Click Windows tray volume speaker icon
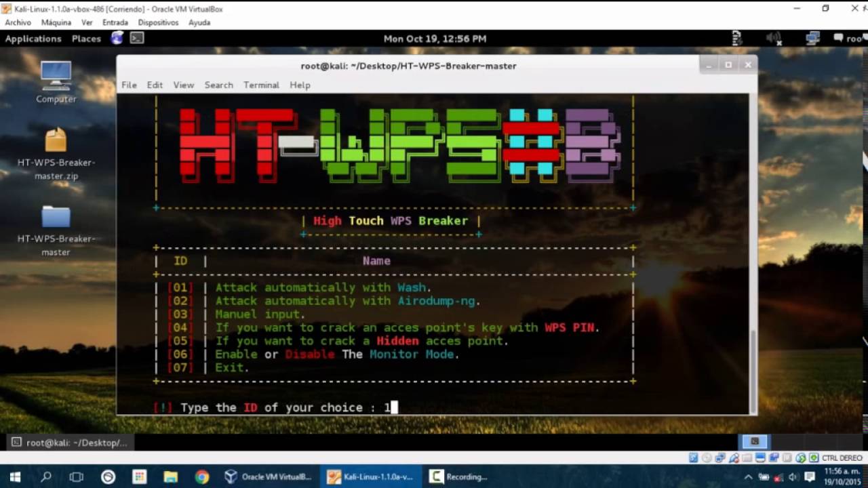The height and width of the screenshot is (488, 868). point(793,477)
